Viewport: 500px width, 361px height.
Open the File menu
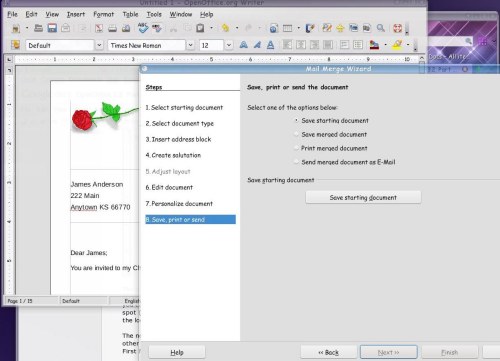(12, 14)
